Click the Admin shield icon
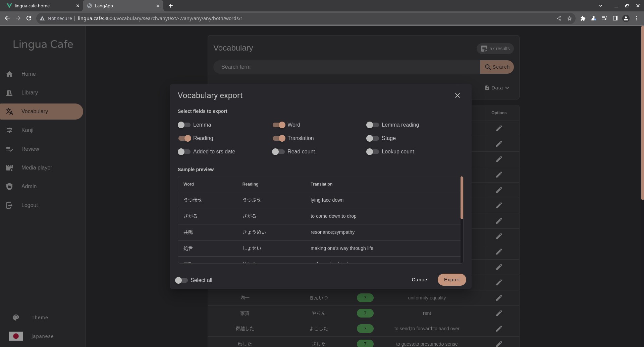The width and height of the screenshot is (644, 347). 9,187
